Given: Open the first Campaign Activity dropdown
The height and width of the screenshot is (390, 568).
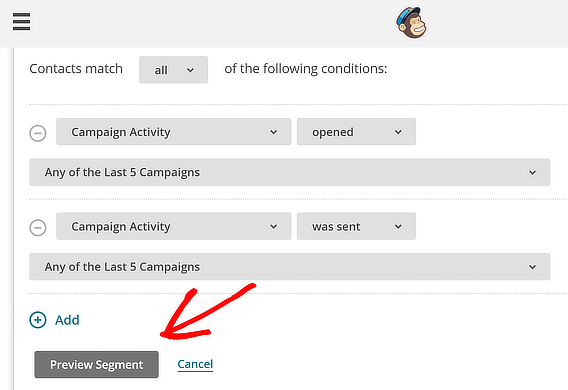Looking at the screenshot, I should click(x=174, y=131).
